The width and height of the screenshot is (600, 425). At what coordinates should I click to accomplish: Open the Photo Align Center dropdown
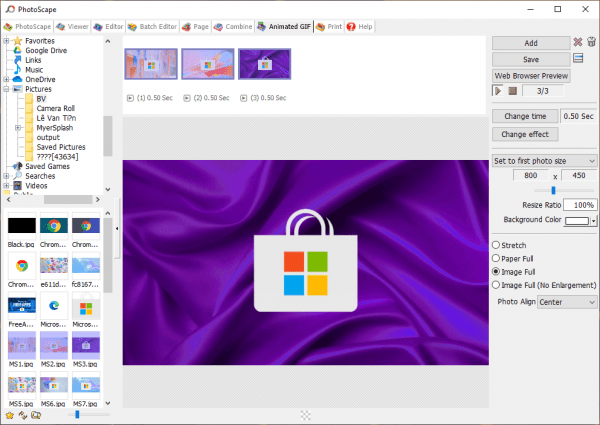[567, 302]
